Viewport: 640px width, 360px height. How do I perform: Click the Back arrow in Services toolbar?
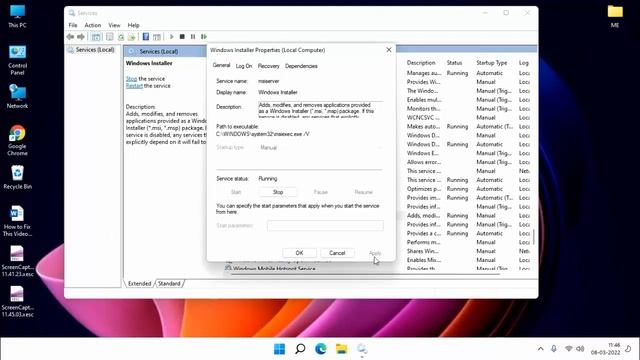click(70, 37)
